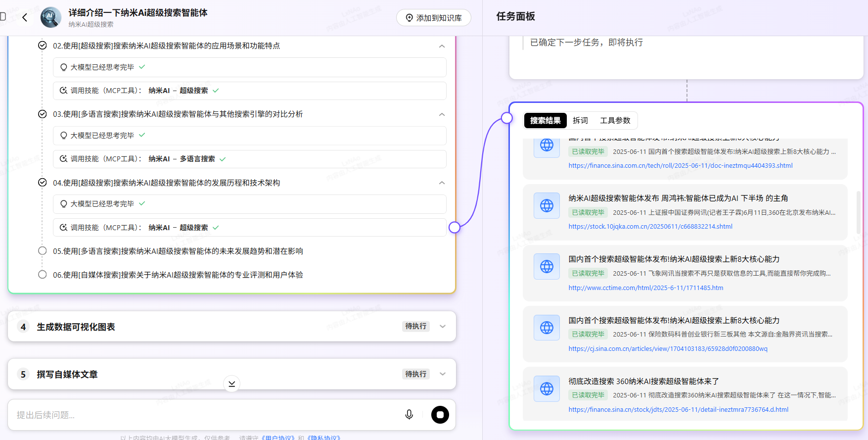Image resolution: width=868 pixels, height=440 pixels.
Task: Select step 05 多语言搜索 未来发展趋势 row
Action: (178, 251)
